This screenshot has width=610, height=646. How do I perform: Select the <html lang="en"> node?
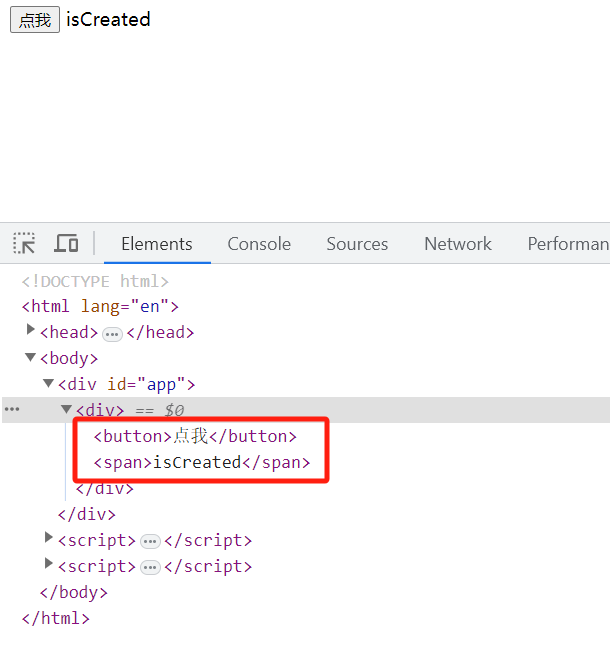point(100,307)
